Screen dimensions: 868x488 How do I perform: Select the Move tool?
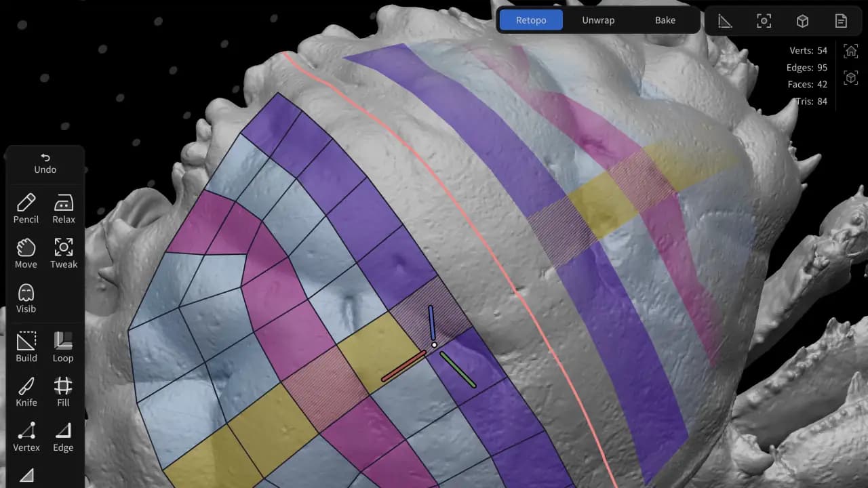pos(26,253)
